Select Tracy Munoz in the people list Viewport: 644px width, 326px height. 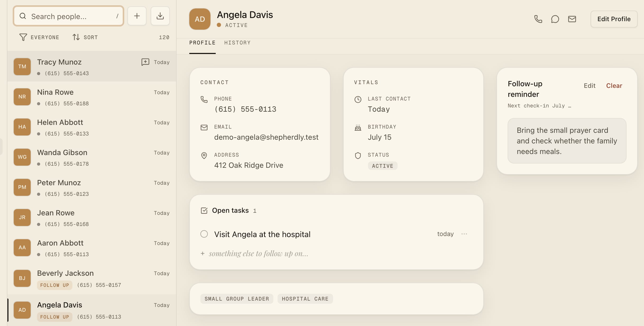coord(92,66)
